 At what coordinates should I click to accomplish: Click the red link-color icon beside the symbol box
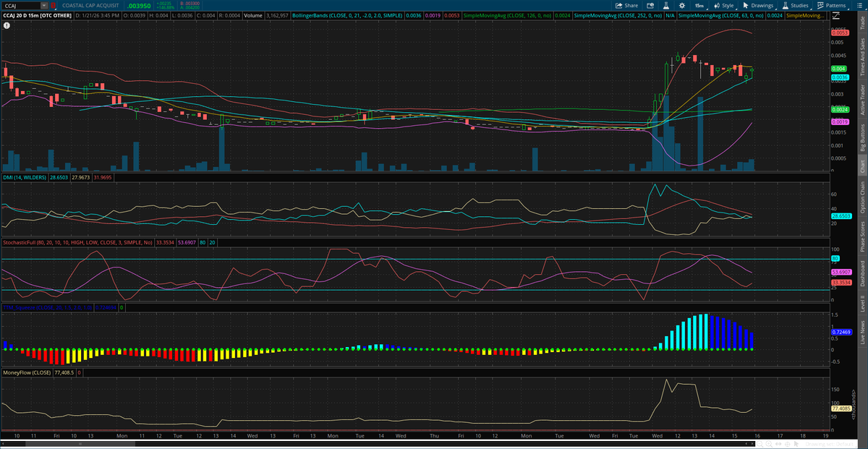tap(54, 5)
